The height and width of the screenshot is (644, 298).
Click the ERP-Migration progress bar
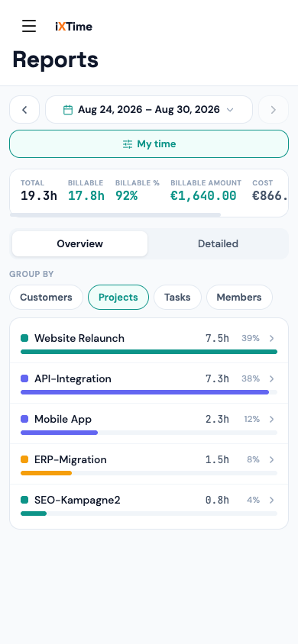click(149, 473)
